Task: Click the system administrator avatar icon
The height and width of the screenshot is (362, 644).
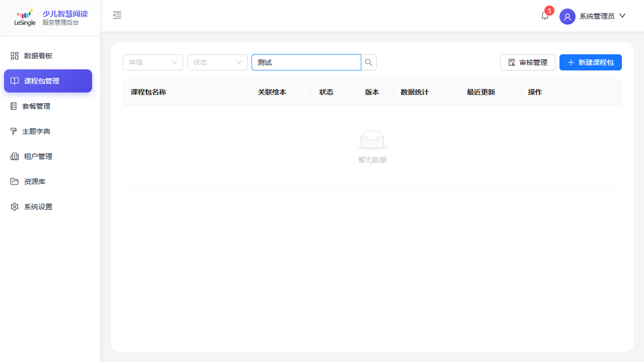Action: click(x=567, y=16)
